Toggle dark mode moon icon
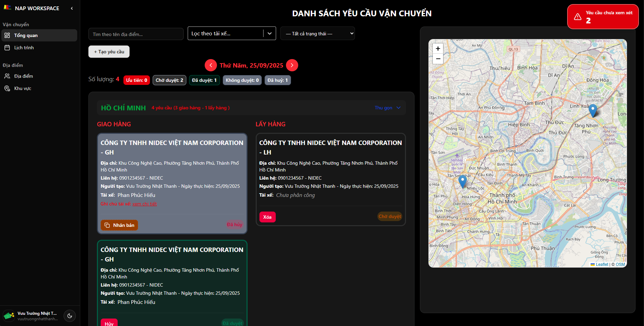Viewport: 644px width, 326px height. coord(70,316)
